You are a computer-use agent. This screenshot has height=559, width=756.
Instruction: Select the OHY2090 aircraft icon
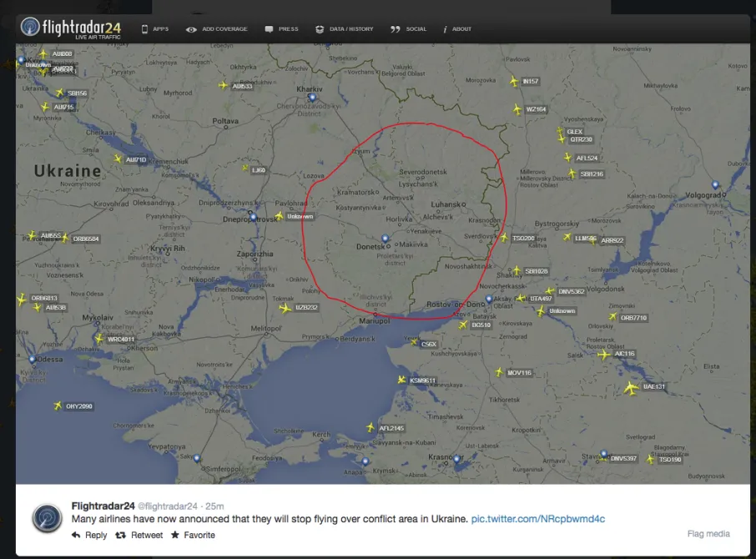coord(58,405)
